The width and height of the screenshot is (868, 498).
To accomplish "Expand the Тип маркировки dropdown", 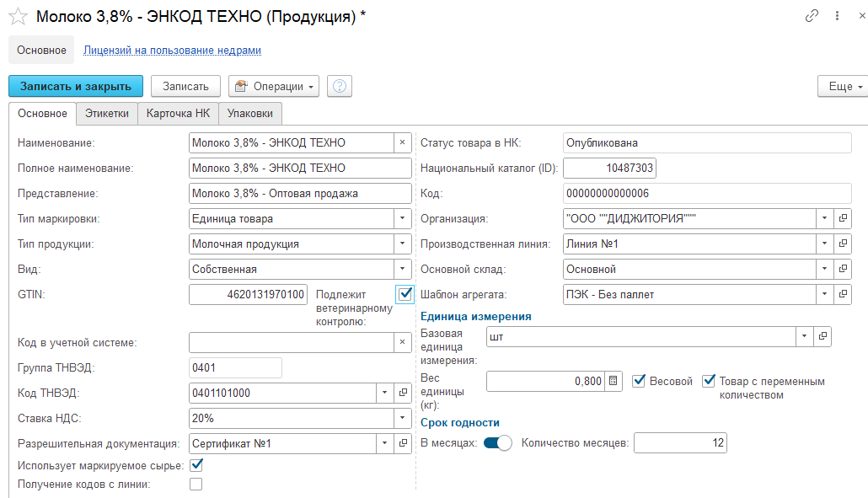I will point(402,219).
